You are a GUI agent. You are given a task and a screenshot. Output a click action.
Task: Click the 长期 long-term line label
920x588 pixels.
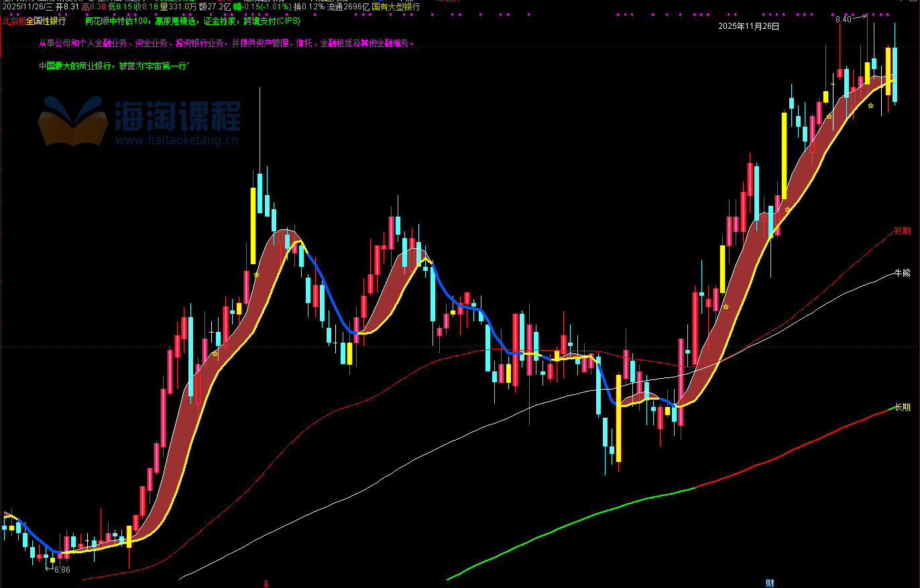coord(902,407)
